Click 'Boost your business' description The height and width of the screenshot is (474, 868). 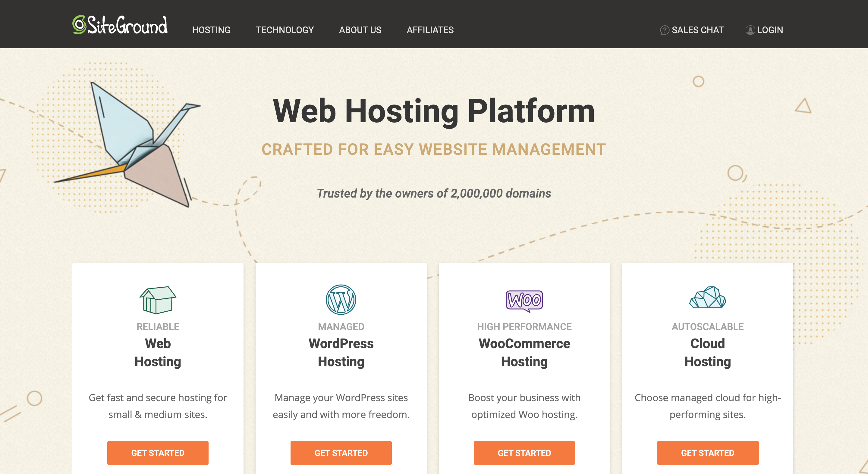click(x=524, y=406)
